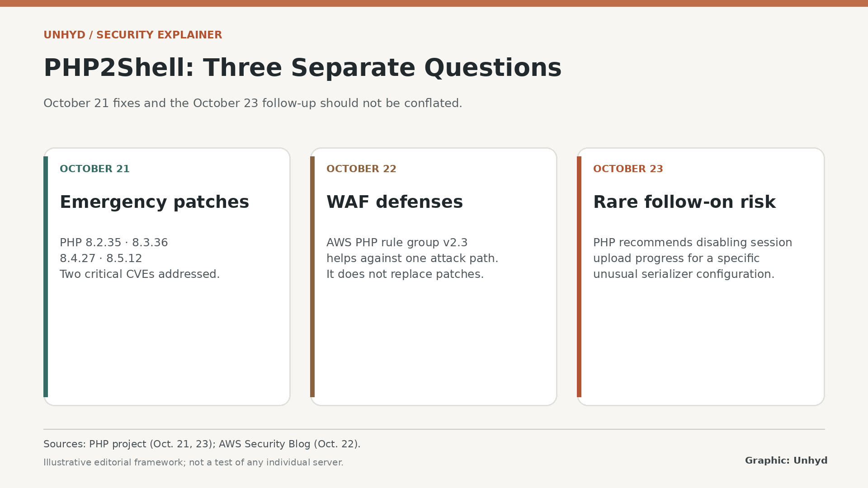Click the 'OCTOBER 21' date label
This screenshot has width=868, height=488.
coord(94,169)
